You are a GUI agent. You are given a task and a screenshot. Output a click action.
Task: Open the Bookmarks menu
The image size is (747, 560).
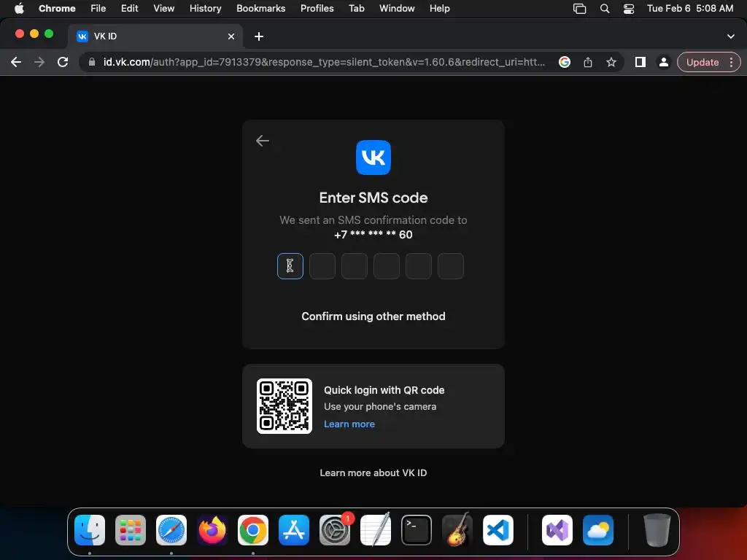(x=260, y=8)
